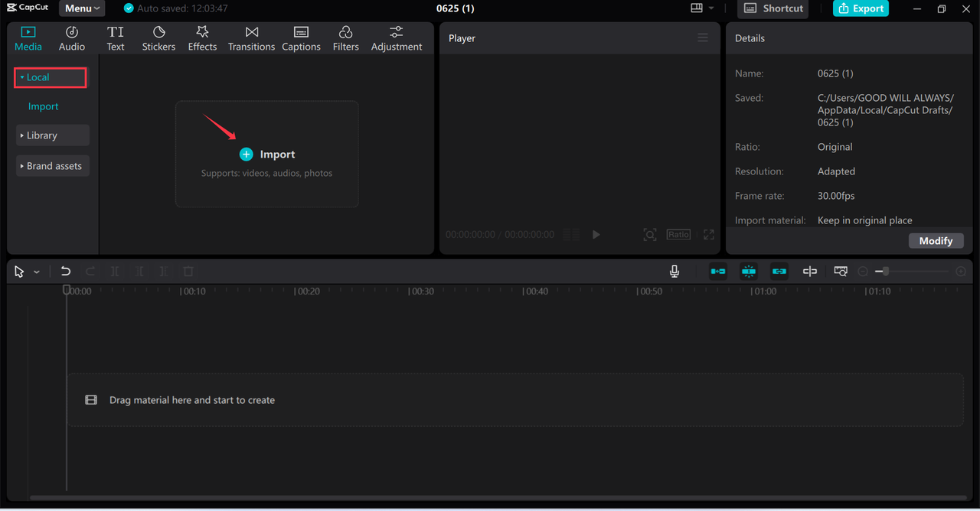This screenshot has width=980, height=511.
Task: Select the Text tool in the media bar
Action: pyautogui.click(x=116, y=37)
